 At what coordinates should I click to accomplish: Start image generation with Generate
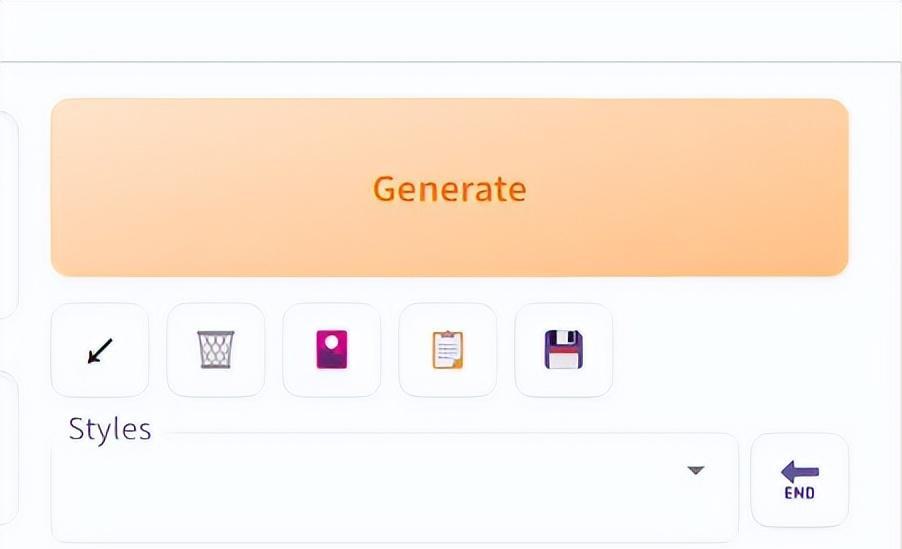tap(449, 188)
